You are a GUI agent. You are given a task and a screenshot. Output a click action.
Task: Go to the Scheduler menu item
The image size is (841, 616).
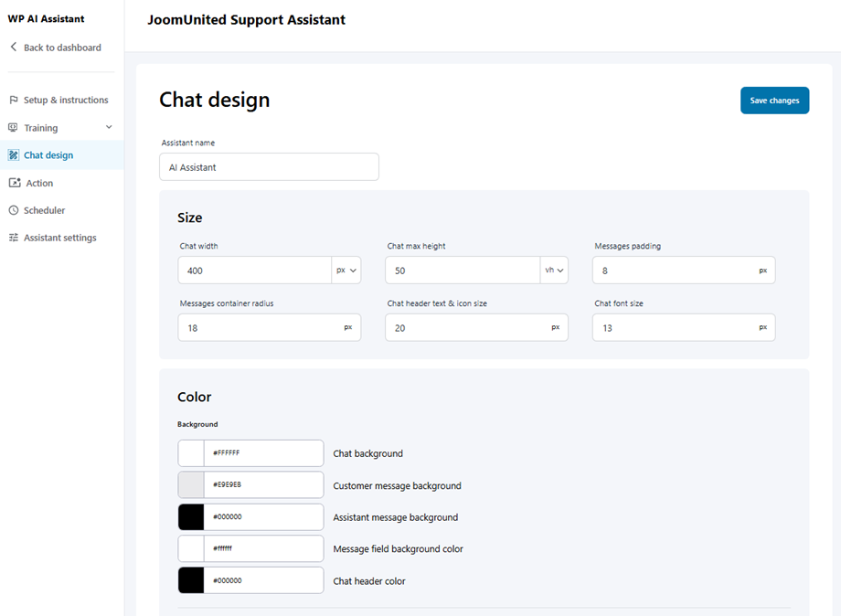tap(44, 210)
